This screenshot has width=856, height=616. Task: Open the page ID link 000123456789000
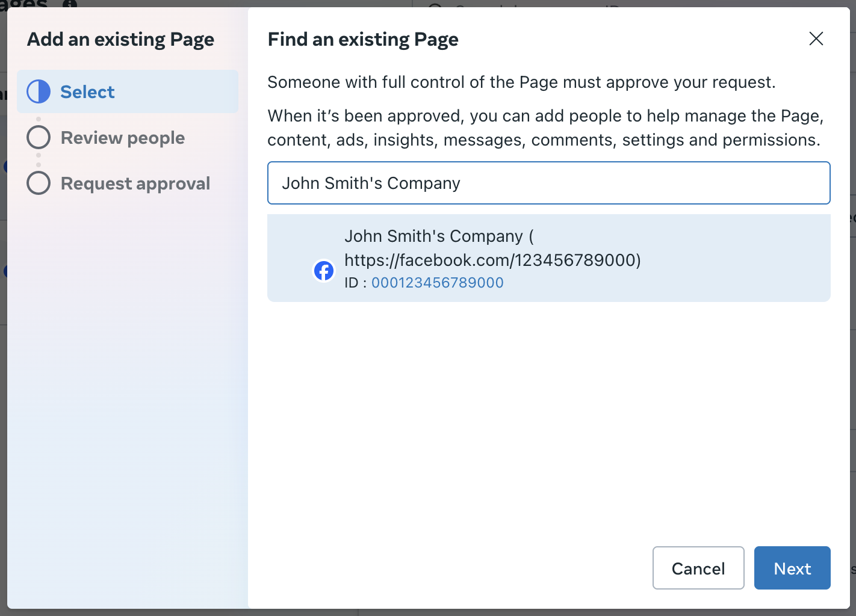coord(437,283)
